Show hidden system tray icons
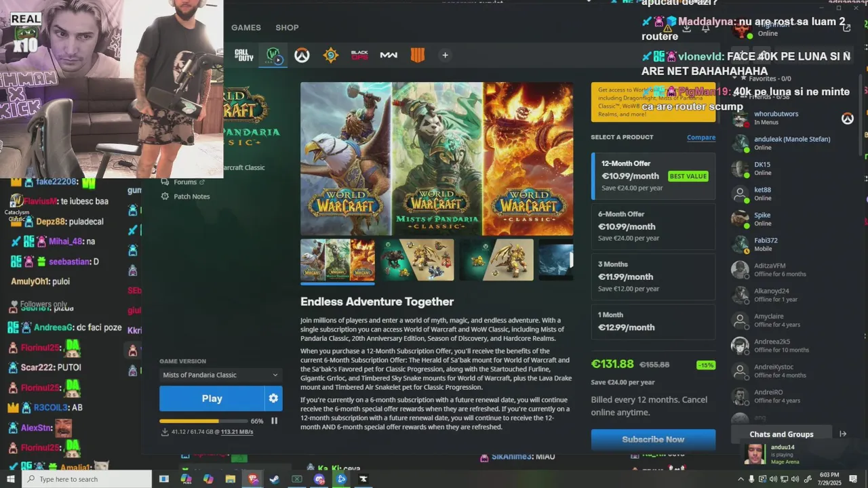868x488 pixels. pos(741,479)
